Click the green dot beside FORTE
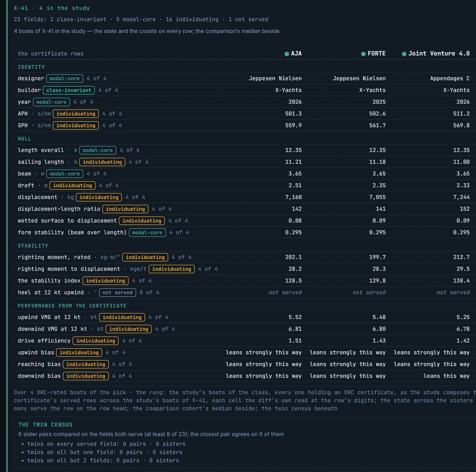The height and width of the screenshot is (472, 476). pos(363,54)
